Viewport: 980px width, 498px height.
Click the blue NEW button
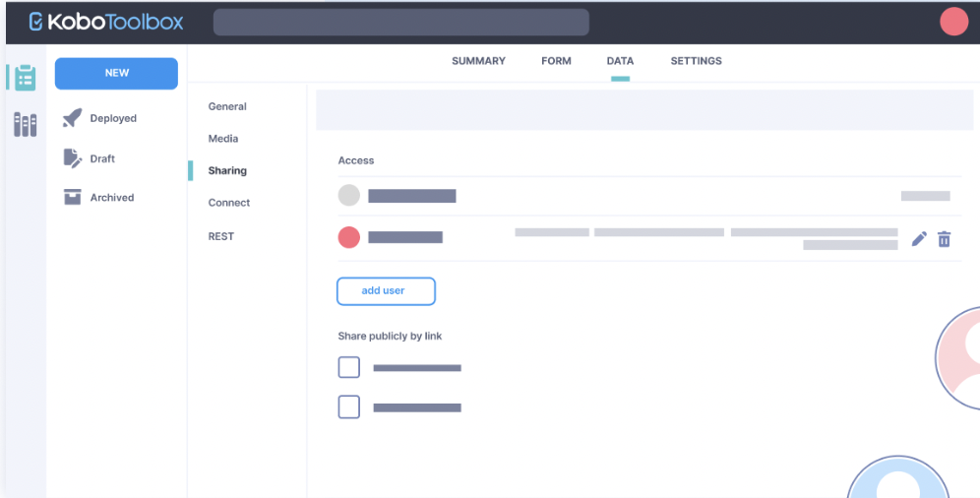pyautogui.click(x=116, y=73)
